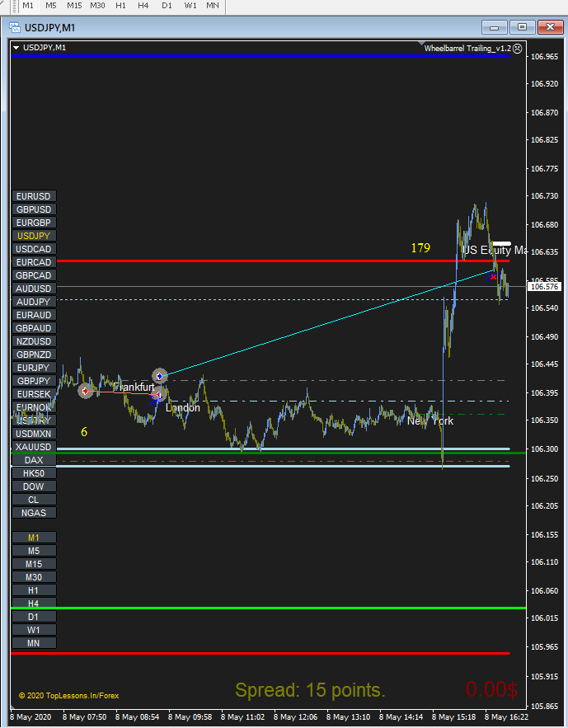Set H1 timeframe in chart panel
568x728 pixels.
pyautogui.click(x=34, y=590)
